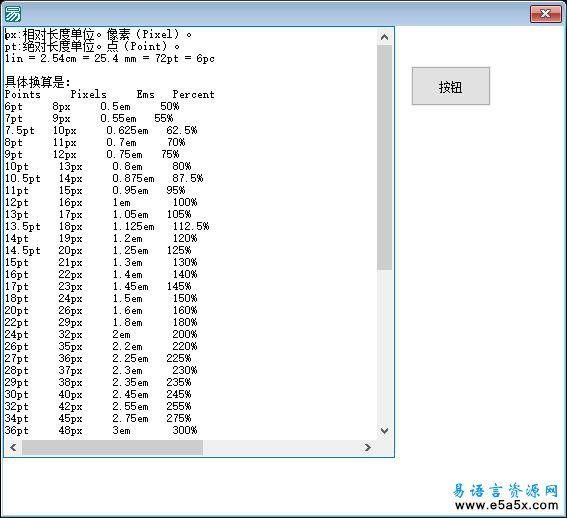Image resolution: width=567 pixels, height=518 pixels.
Task: Click the '36pt' row value
Action: pyautogui.click(x=17, y=430)
